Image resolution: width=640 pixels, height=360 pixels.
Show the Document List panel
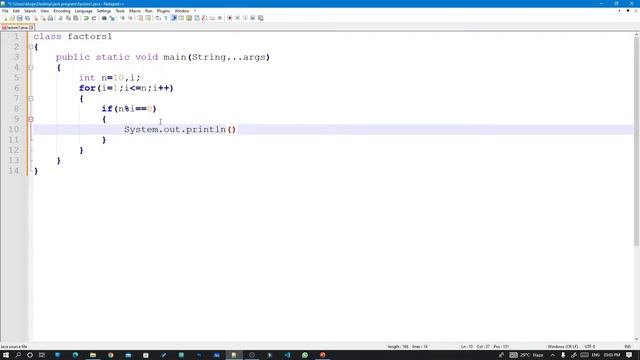coord(197,18)
